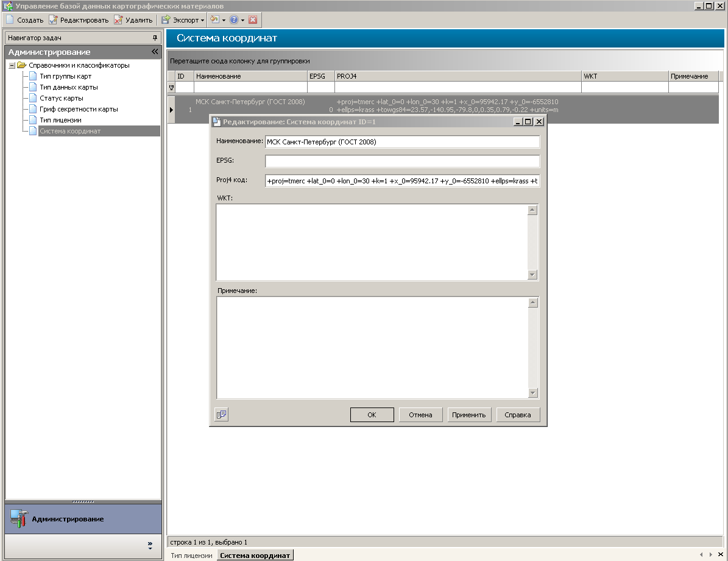Click the Proj4 код input field
Screen dimensions: 728x561
click(402, 181)
